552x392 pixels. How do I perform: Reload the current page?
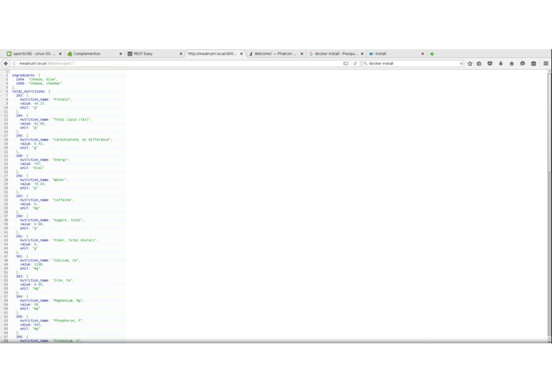click(355, 63)
